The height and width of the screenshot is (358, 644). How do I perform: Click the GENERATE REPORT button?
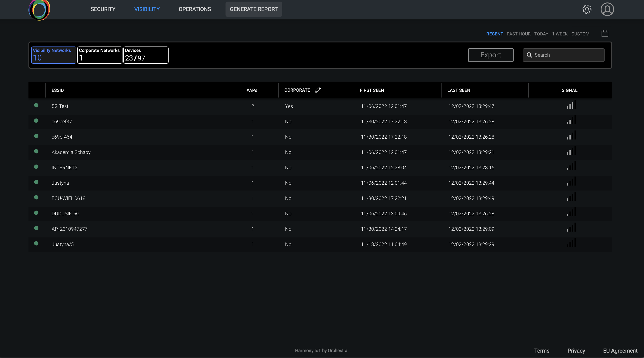pos(254,9)
